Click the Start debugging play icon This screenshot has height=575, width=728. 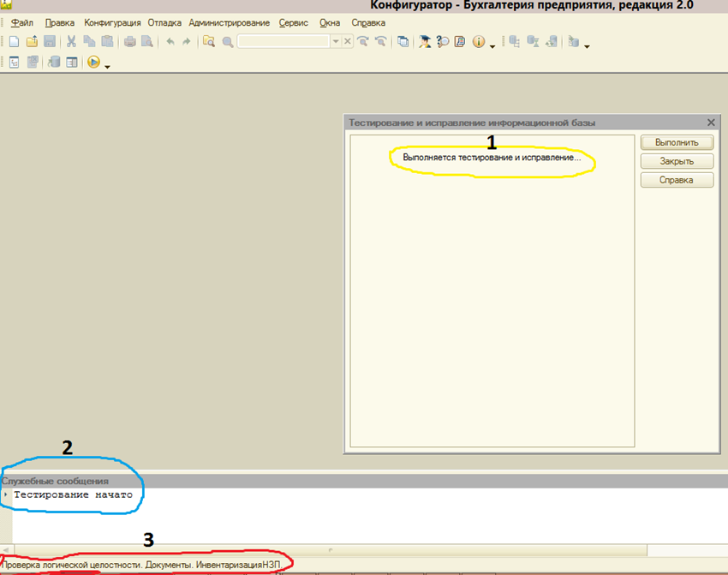click(x=93, y=62)
